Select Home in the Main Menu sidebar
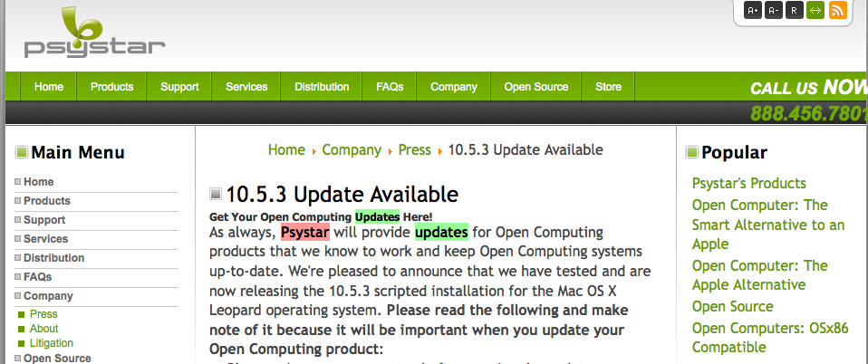The image size is (868, 364). (39, 182)
